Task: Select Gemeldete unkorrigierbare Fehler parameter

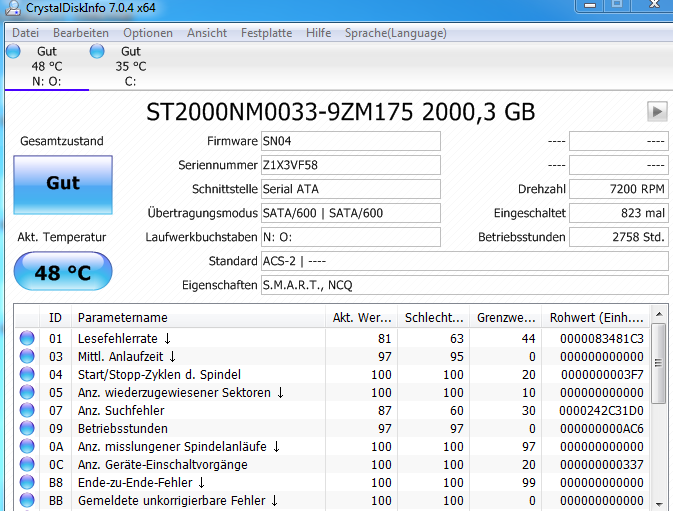Action: click(178, 501)
